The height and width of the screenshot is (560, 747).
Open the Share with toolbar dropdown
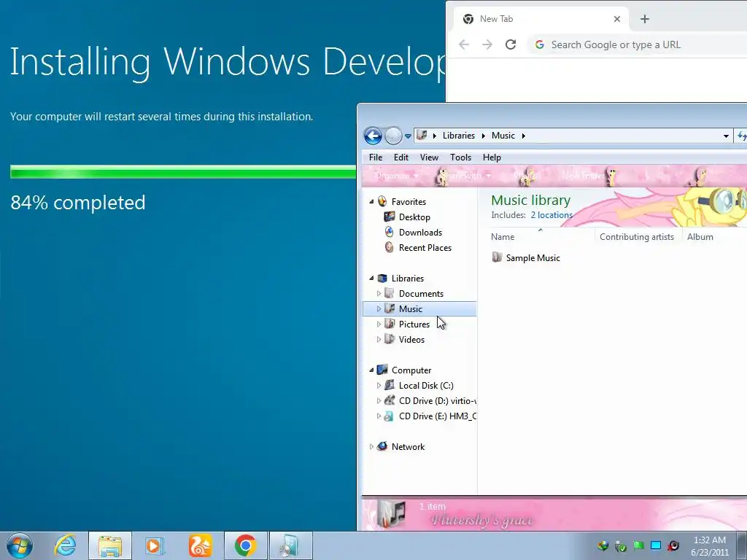point(465,176)
